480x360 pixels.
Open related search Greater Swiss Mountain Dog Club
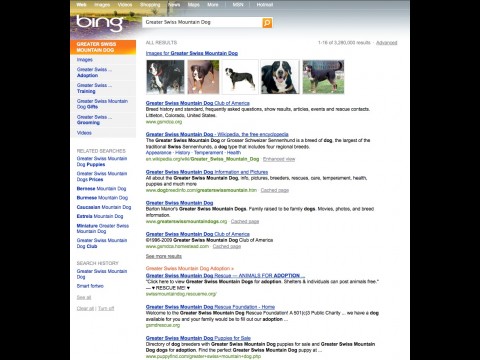[x=102, y=243]
